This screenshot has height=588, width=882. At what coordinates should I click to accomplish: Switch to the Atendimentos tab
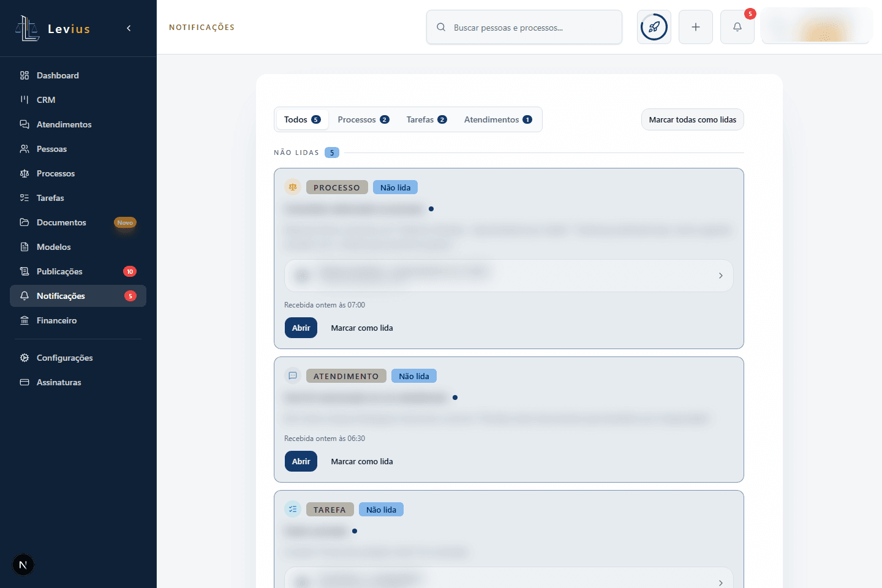(x=498, y=119)
